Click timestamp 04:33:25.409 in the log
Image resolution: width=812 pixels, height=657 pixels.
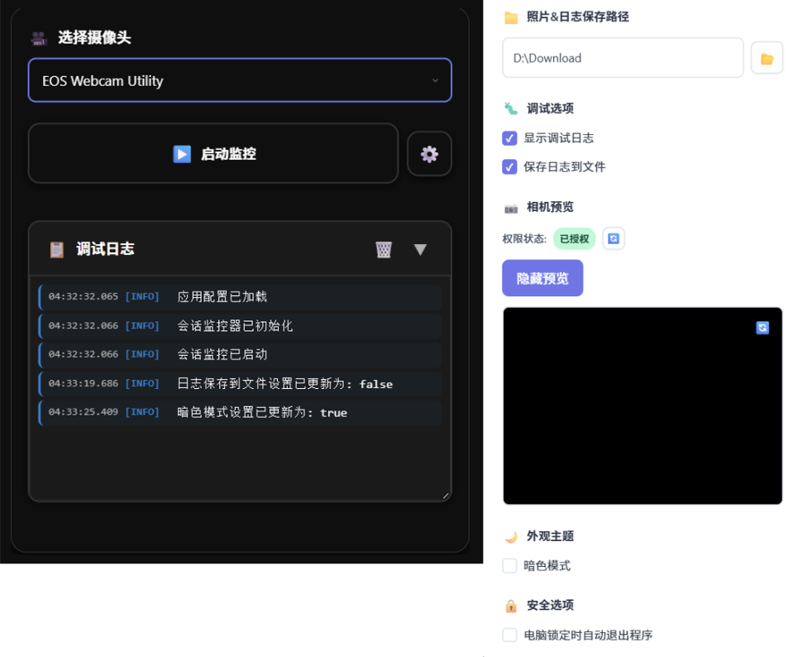pyautogui.click(x=84, y=412)
